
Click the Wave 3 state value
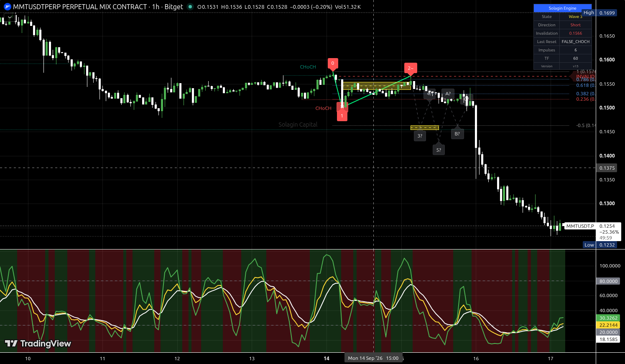pos(575,17)
